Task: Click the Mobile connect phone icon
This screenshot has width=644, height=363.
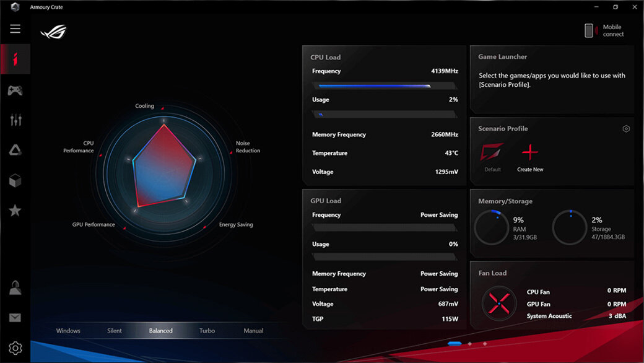Action: 589,30
